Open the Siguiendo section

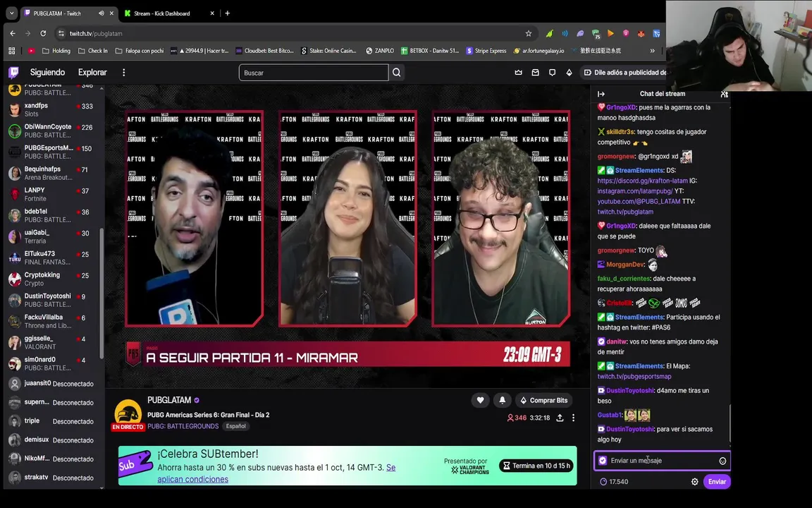click(48, 73)
